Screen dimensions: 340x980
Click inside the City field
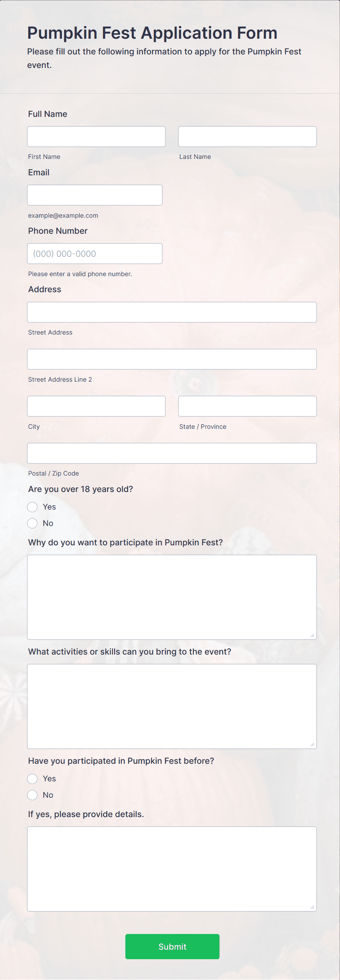coord(96,406)
